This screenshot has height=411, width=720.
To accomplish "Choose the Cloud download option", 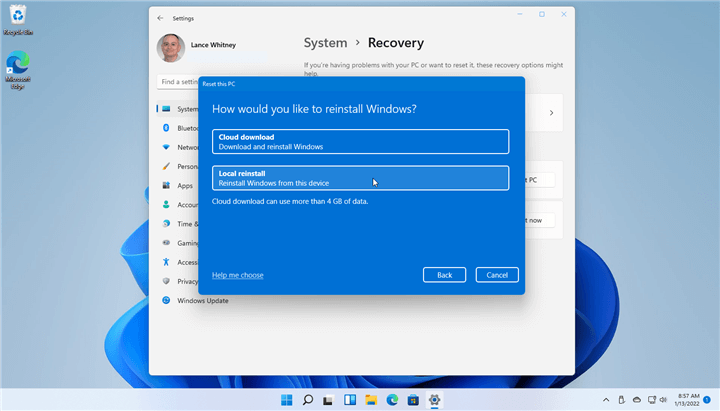I will (x=360, y=141).
